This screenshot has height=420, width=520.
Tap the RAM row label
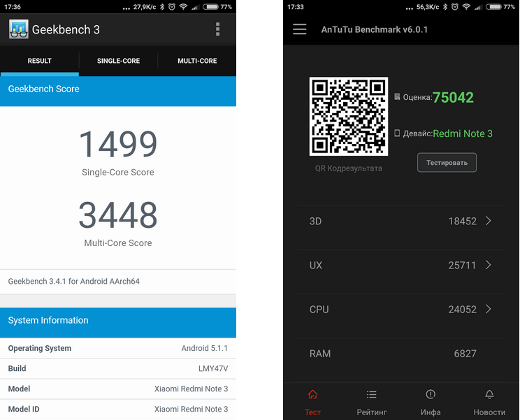coord(320,354)
